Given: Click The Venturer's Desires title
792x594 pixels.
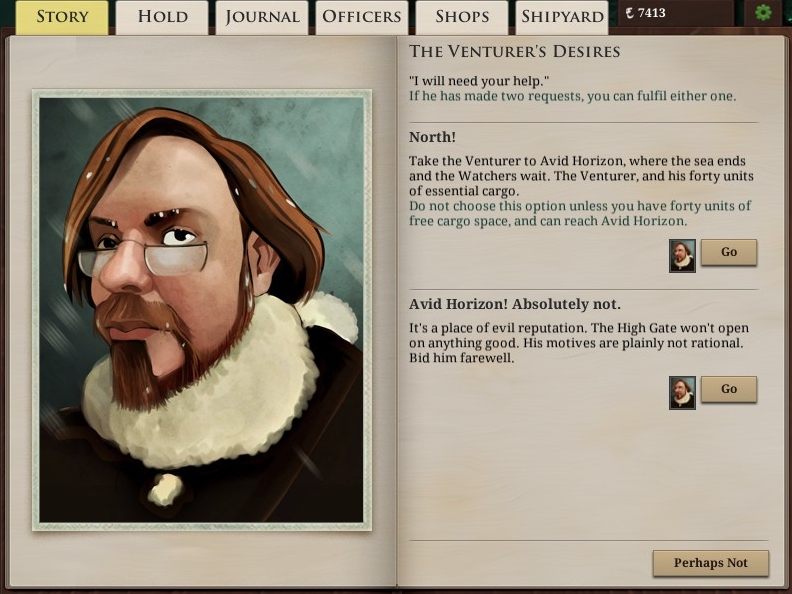Looking at the screenshot, I should pos(515,51).
